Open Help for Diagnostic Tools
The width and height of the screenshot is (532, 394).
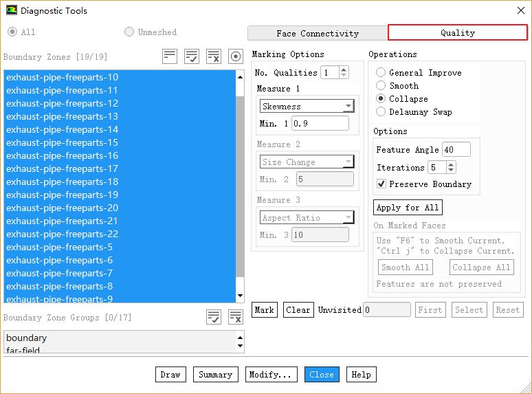click(x=361, y=374)
